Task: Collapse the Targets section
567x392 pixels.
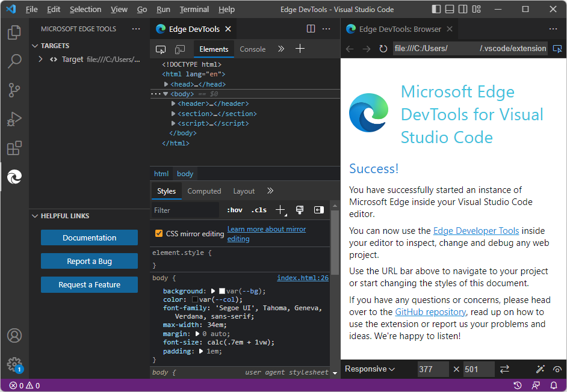Action: pos(35,46)
